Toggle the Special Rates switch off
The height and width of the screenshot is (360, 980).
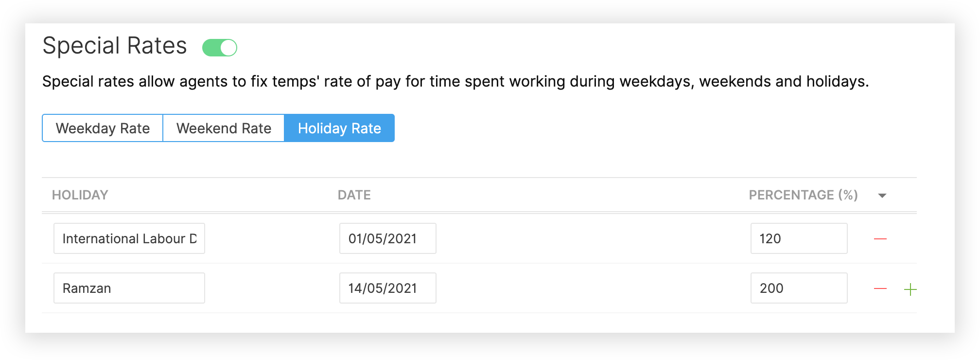[220, 48]
